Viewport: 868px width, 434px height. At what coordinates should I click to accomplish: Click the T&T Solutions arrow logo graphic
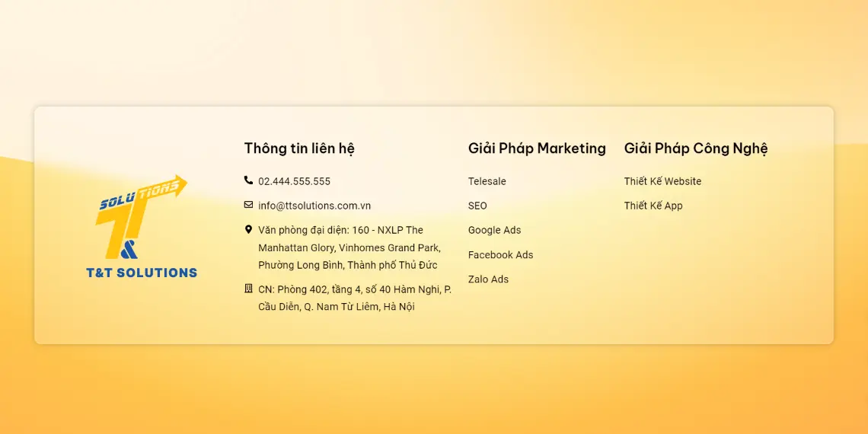139,217
